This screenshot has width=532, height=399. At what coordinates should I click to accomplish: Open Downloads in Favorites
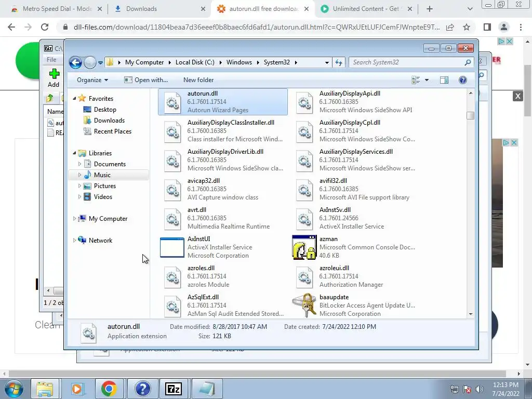(x=109, y=121)
